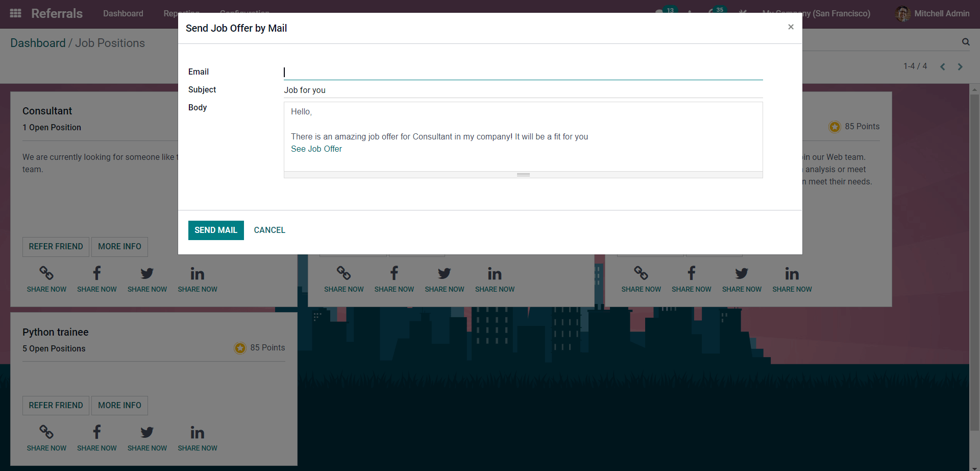Send the job offer with SEND MAIL

point(216,230)
